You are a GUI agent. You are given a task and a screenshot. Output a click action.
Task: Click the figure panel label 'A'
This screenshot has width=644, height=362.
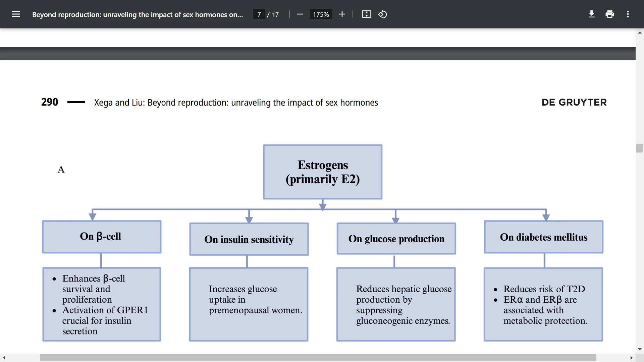point(61,170)
